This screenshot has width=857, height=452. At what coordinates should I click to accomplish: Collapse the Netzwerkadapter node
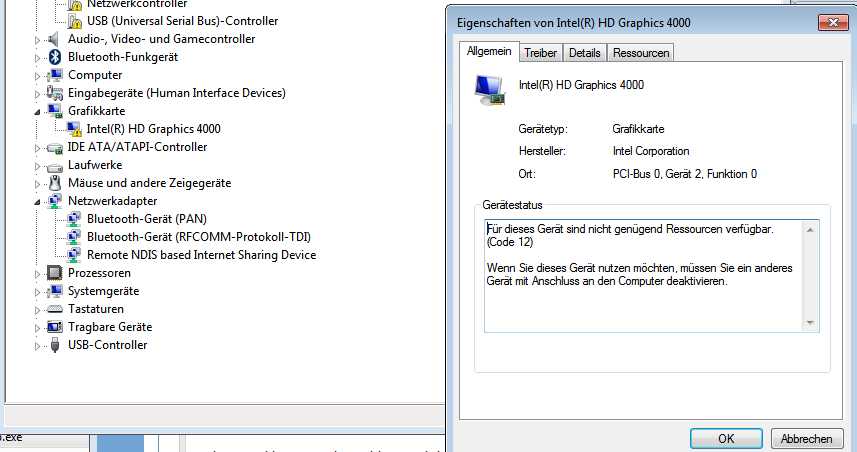click(37, 202)
